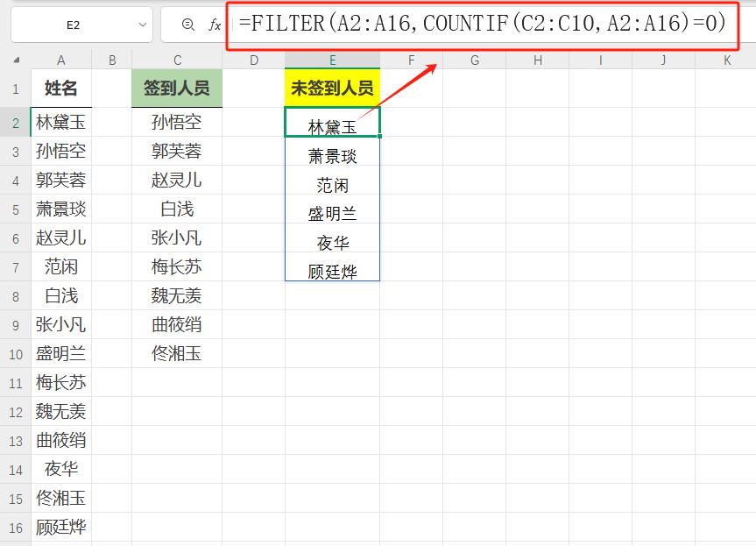
Task: Select cell A7 范闲
Action: pos(61,266)
